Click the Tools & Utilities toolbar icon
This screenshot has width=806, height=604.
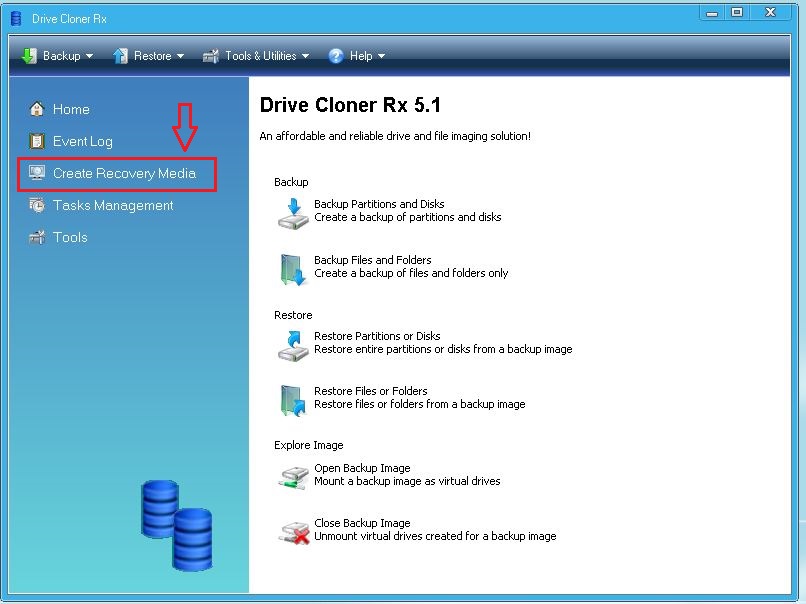point(211,56)
